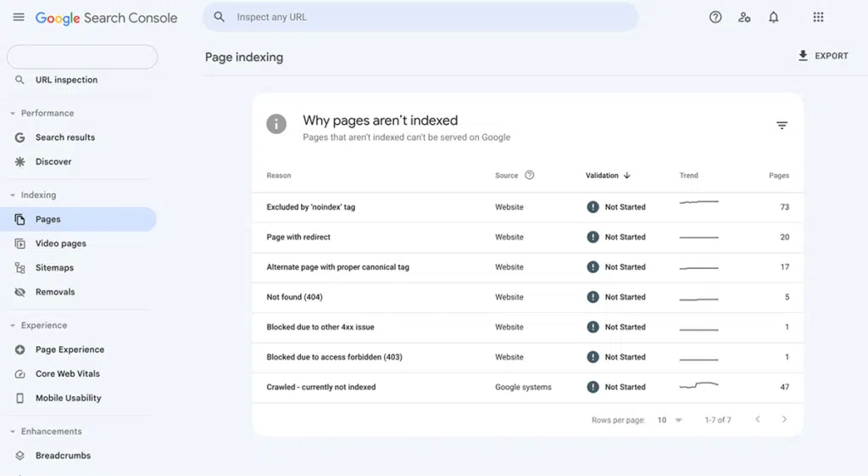868x476 pixels.
Task: Click the filter rows icon
Action: 782,126
